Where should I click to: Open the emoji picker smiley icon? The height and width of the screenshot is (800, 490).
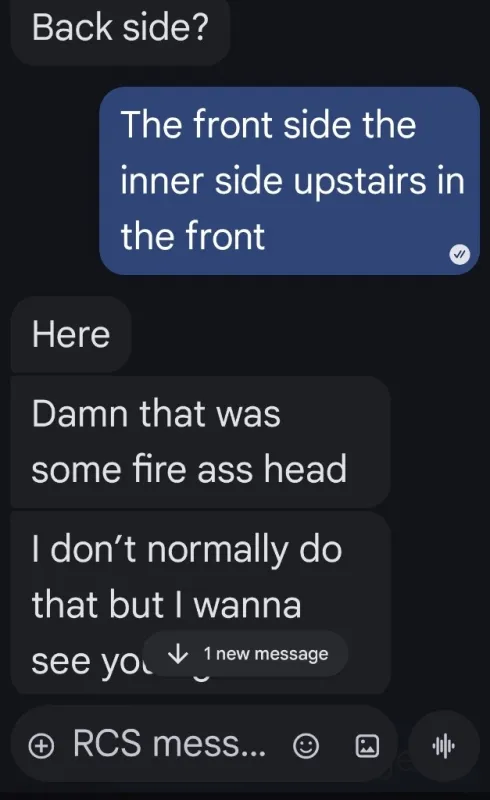[x=306, y=746]
